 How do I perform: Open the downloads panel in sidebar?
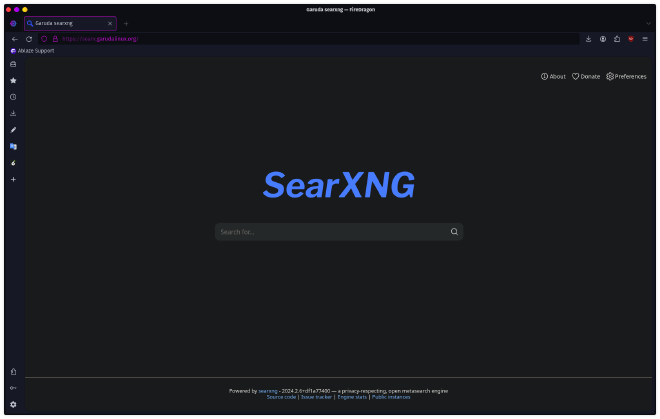click(x=13, y=113)
